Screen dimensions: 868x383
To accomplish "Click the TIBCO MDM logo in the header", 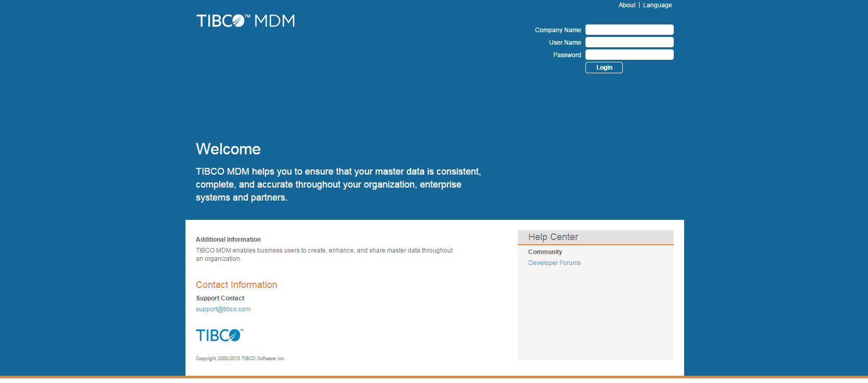I will point(245,21).
